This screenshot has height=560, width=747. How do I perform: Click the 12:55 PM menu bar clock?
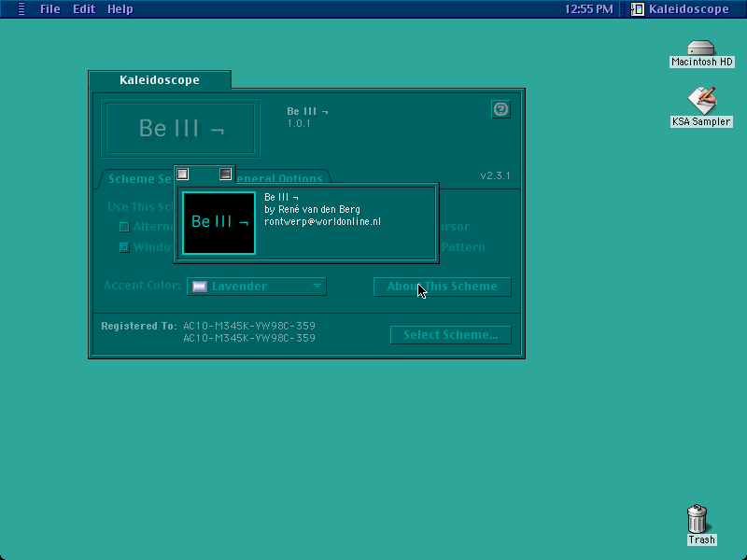click(588, 9)
